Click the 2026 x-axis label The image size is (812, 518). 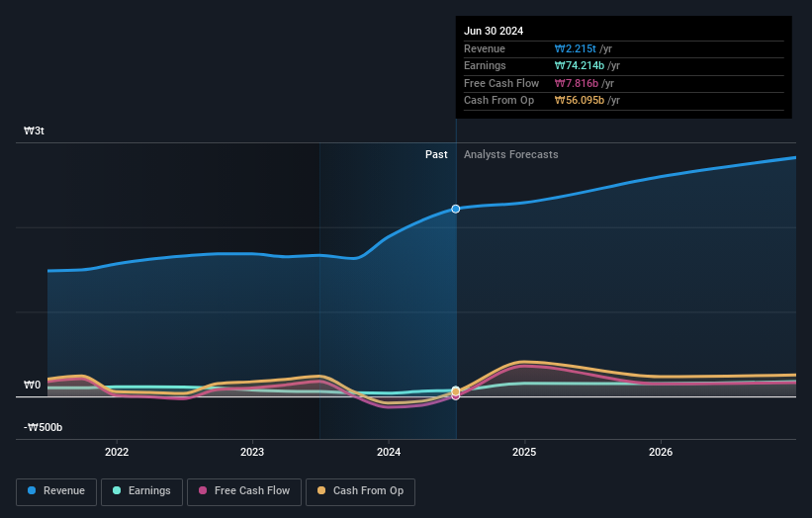[x=661, y=453]
